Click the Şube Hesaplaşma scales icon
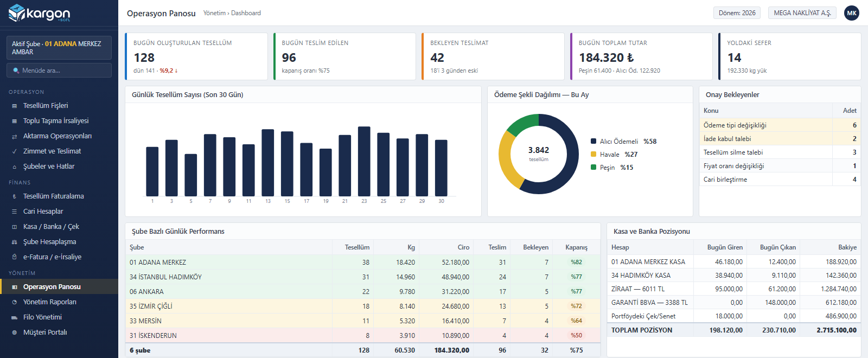The width and height of the screenshot is (868, 358). pos(15,242)
